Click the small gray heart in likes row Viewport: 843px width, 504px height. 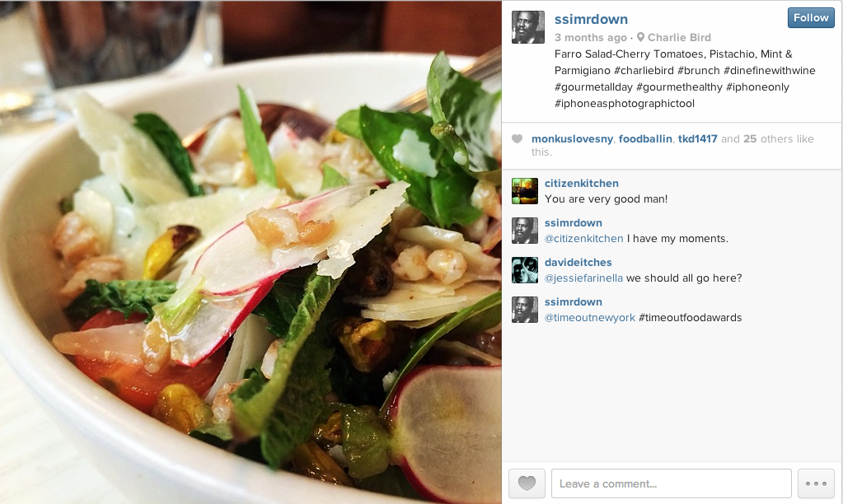tap(518, 138)
